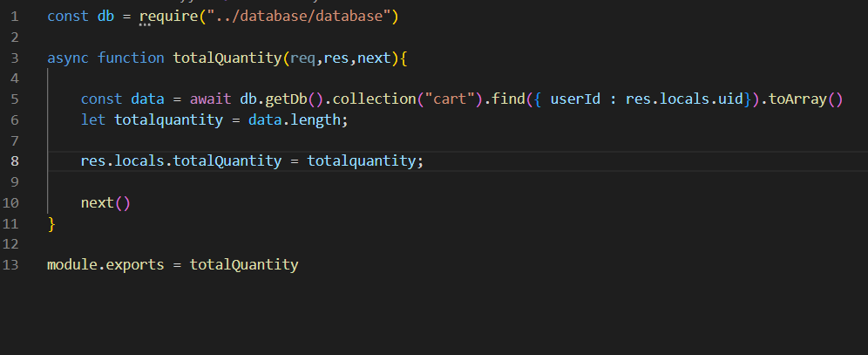Click "totalquantity" variable declared on line 6

coord(169,119)
